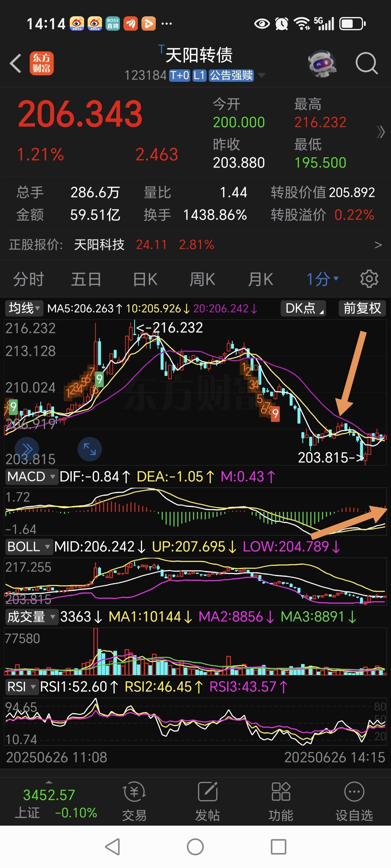Switch to 分时 chart tab
Viewport: 391px width, 868px height.
point(29,279)
